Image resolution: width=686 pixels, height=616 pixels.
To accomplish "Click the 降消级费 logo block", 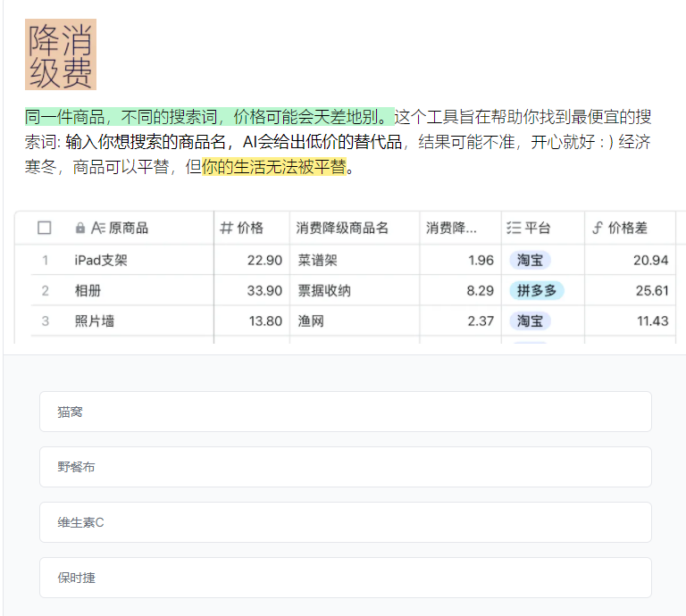I will click(61, 55).
